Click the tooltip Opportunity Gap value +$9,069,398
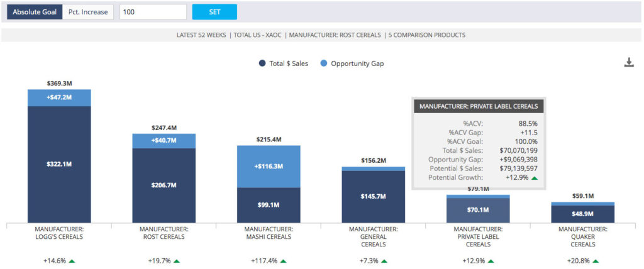Screen dimensions: 644x269 click(517, 160)
